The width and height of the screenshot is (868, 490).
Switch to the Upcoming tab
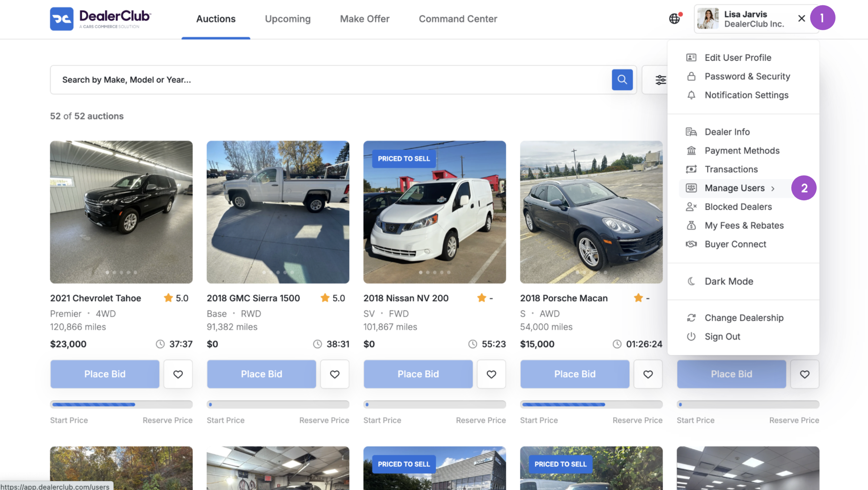(x=288, y=19)
